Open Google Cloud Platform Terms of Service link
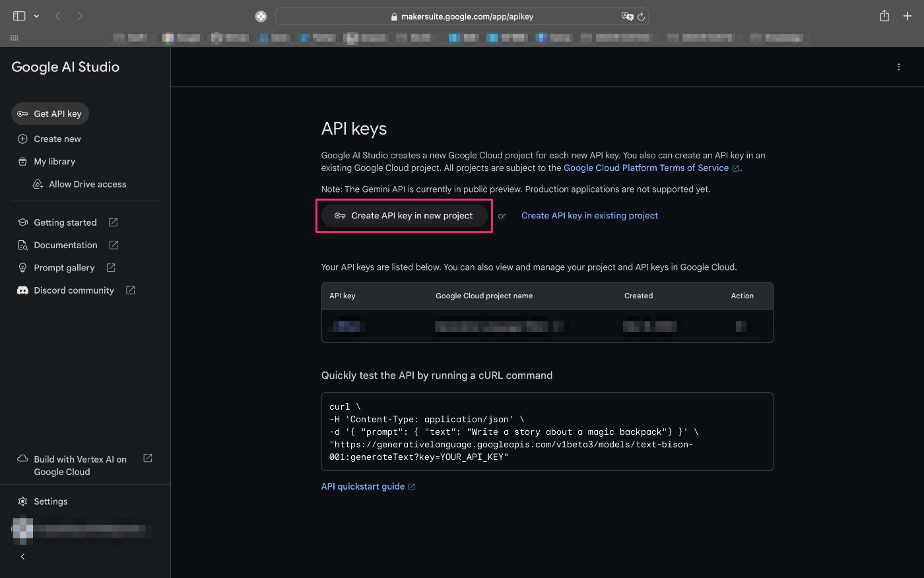 click(651, 168)
